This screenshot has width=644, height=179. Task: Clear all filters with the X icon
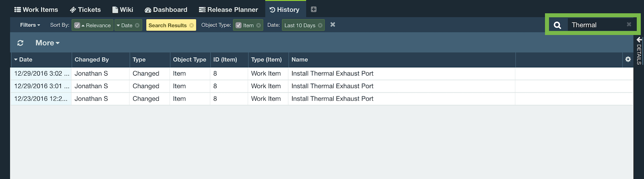(333, 25)
